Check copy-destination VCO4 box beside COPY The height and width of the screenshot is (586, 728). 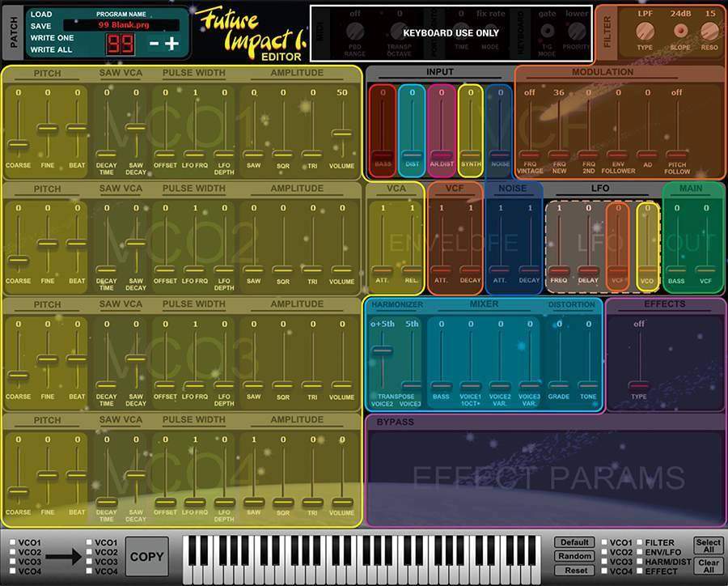coord(89,571)
